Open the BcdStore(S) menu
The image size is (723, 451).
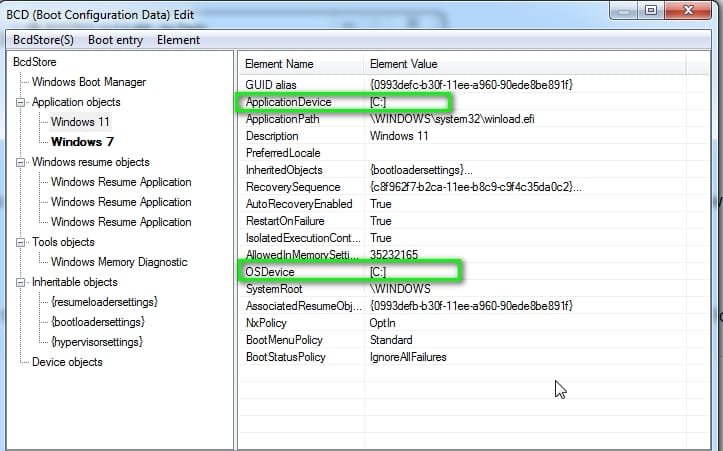tap(43, 40)
